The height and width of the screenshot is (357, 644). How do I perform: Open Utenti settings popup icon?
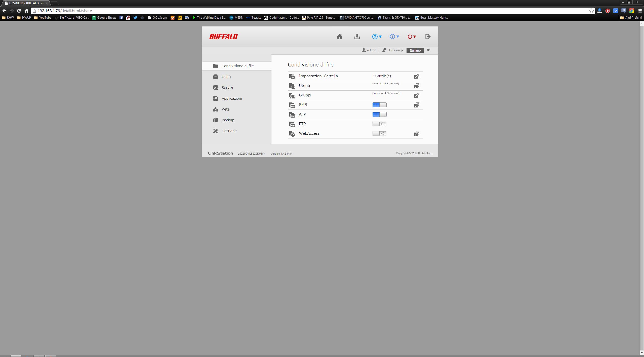click(x=417, y=86)
